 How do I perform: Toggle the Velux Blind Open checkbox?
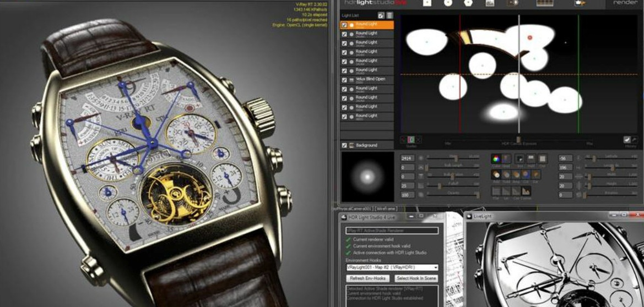(345, 80)
